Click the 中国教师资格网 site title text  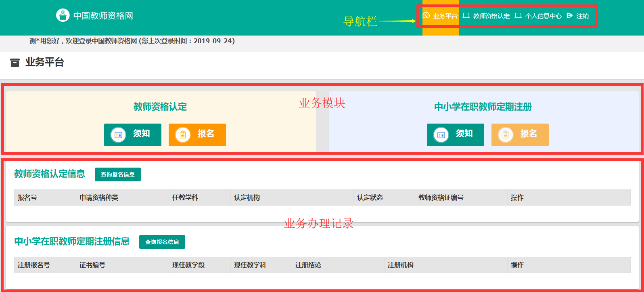(103, 16)
